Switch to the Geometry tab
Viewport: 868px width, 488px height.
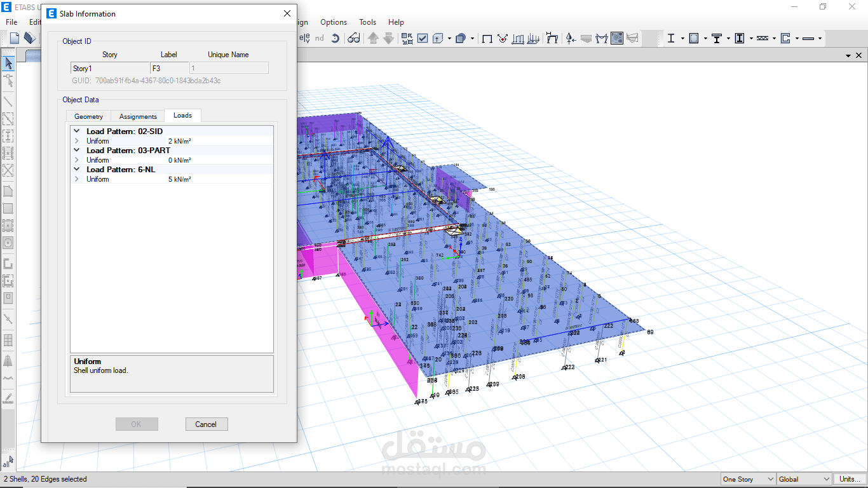click(88, 116)
